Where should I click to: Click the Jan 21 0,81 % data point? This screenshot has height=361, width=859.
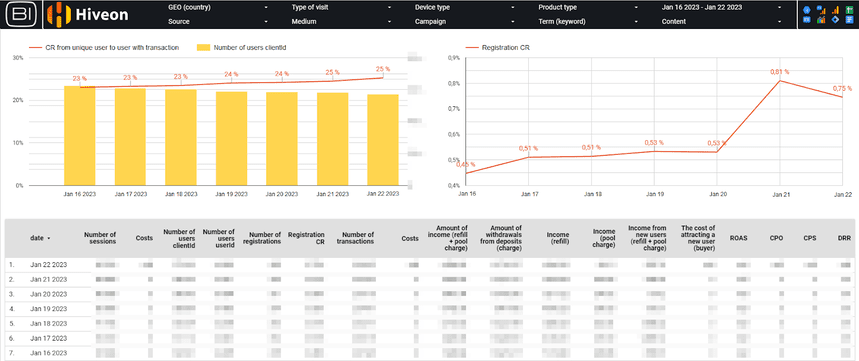point(779,81)
